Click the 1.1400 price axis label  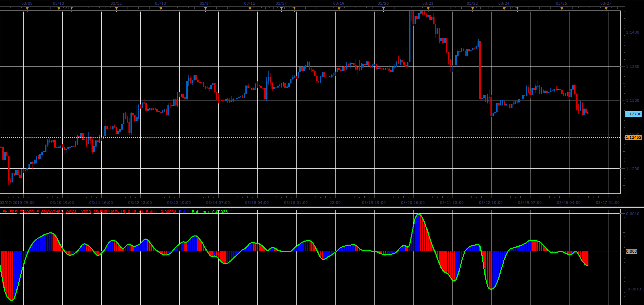(x=632, y=32)
